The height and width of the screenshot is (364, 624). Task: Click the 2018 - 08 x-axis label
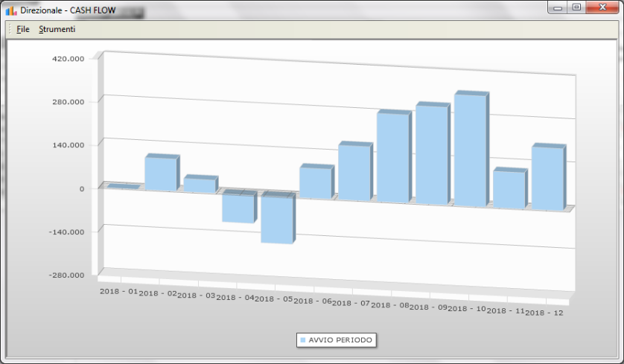(390, 305)
